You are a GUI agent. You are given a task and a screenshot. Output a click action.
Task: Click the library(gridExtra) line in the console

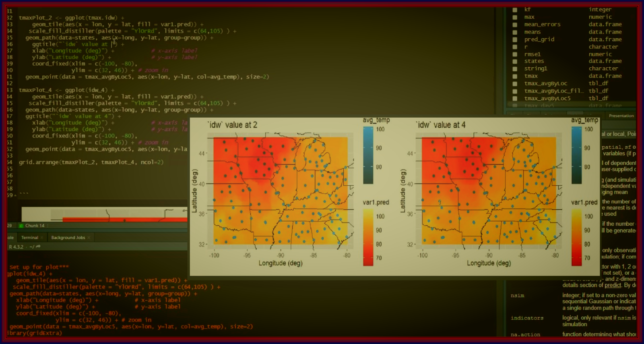35,333
